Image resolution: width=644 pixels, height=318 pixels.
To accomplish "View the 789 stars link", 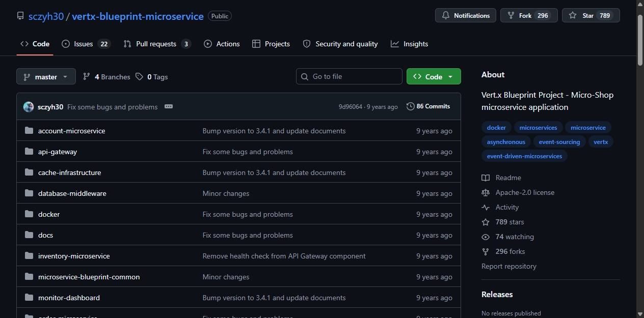I will pos(503,222).
